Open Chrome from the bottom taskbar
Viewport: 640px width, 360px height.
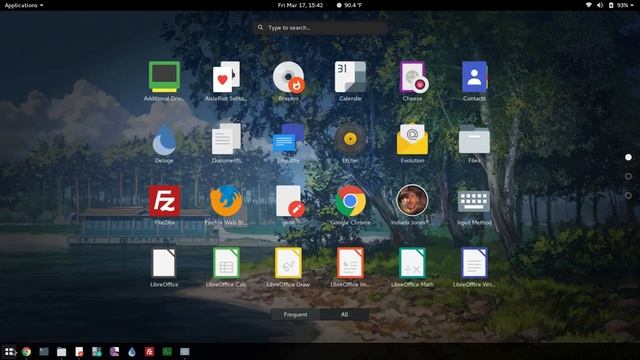point(27,351)
